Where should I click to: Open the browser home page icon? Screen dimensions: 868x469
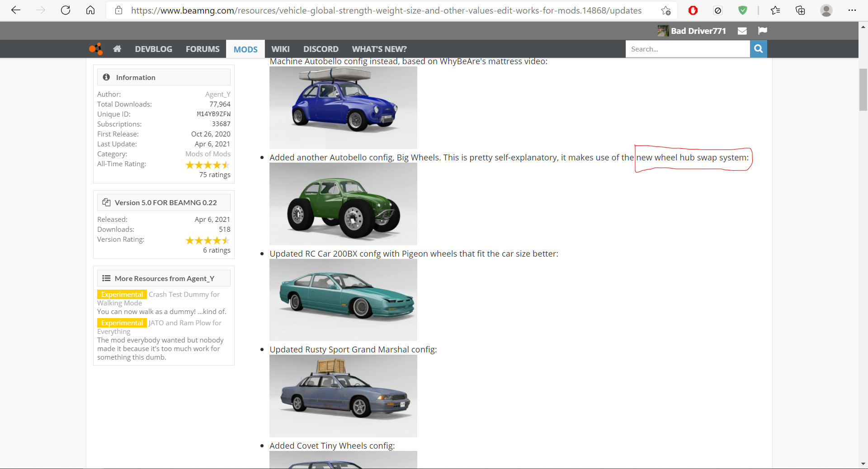pyautogui.click(x=90, y=10)
